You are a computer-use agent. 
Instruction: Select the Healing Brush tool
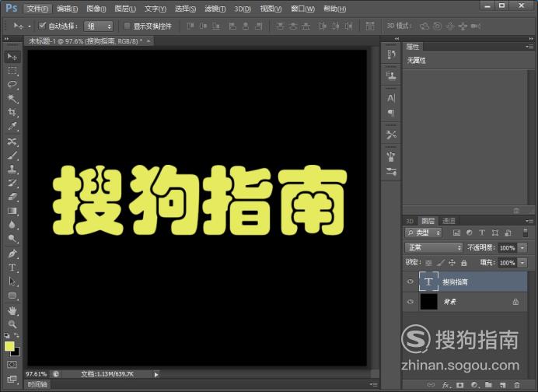pos(12,142)
